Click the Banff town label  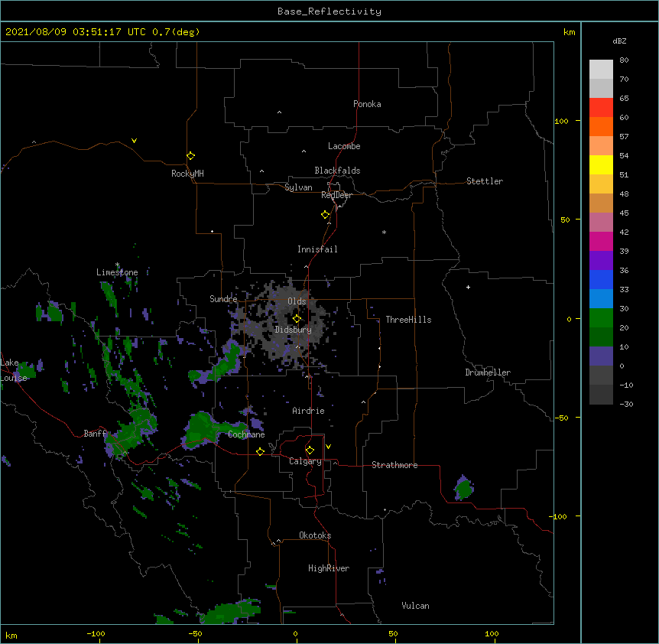(x=95, y=434)
